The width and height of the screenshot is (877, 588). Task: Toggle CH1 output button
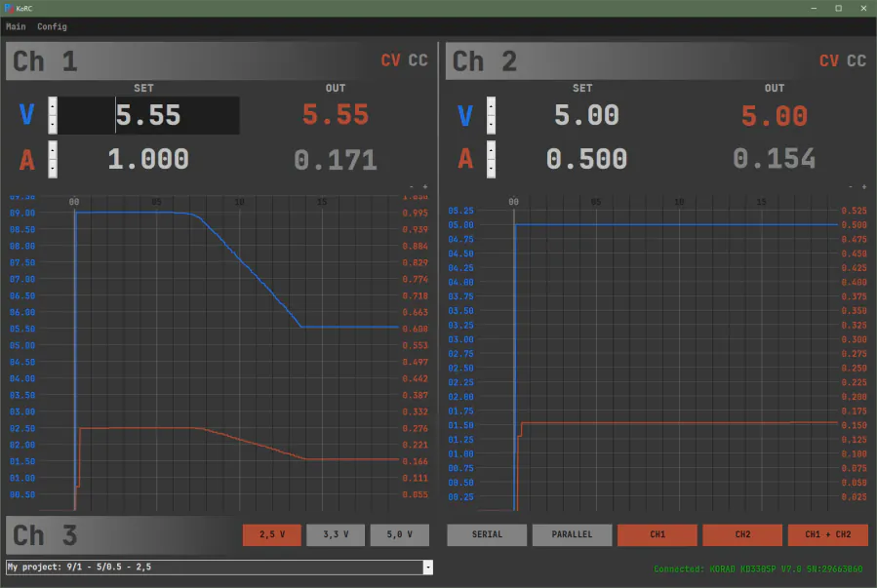[657, 535]
